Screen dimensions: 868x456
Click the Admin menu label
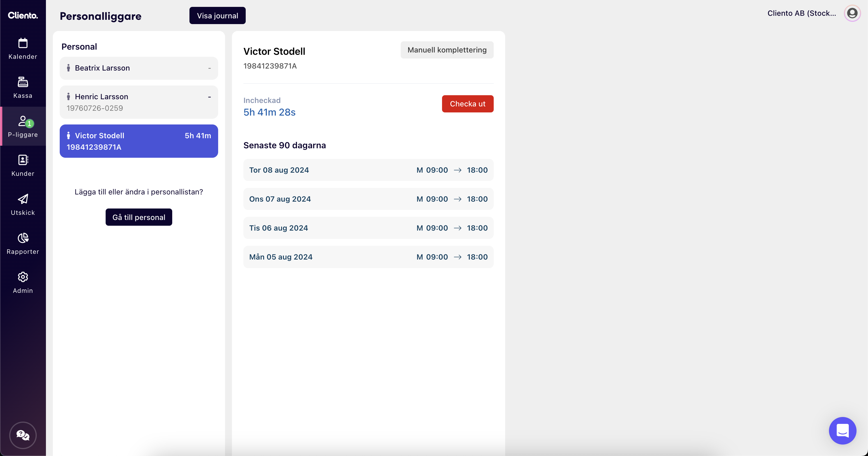tap(23, 291)
